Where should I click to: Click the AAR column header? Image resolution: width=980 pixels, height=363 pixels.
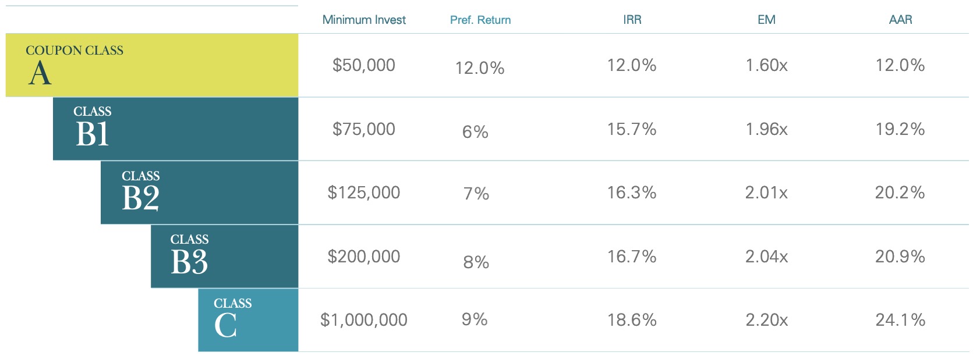900,20
